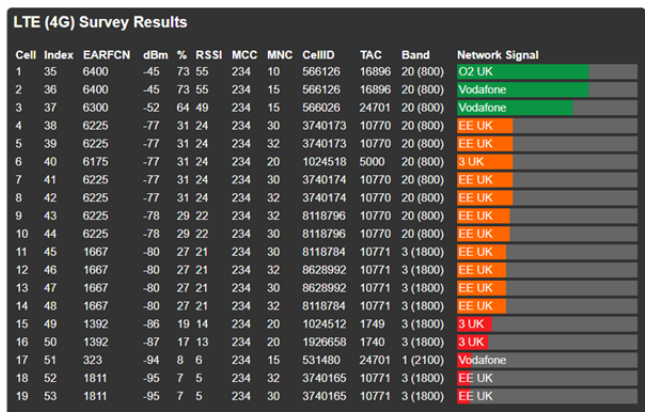Click the EE UK signal bar in cell 19
This screenshot has height=418, width=652.
click(x=547, y=396)
